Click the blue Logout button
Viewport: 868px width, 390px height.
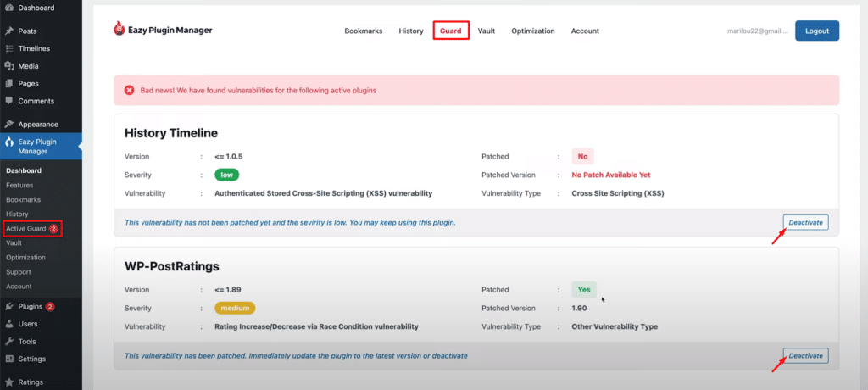[817, 31]
